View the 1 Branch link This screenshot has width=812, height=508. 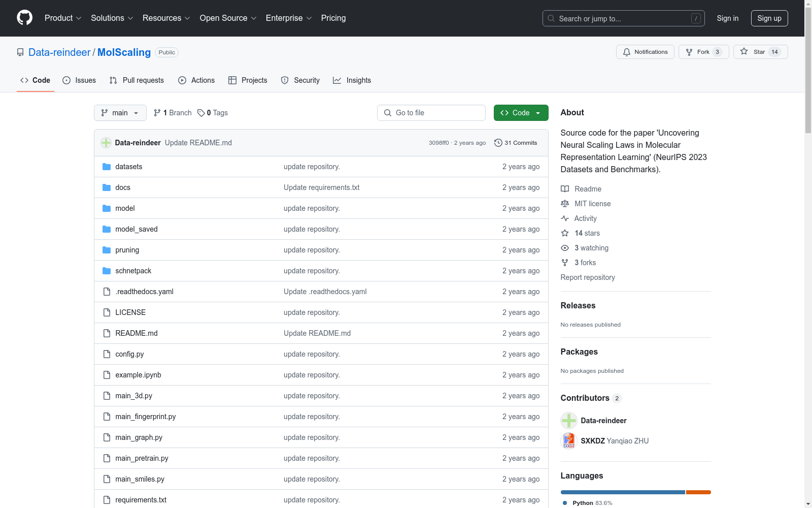[173, 113]
